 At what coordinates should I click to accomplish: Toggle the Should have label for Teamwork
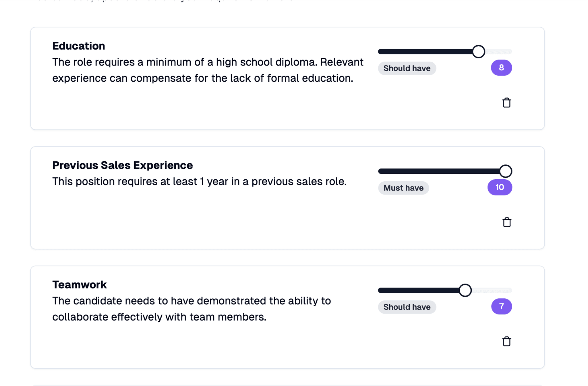(x=407, y=307)
